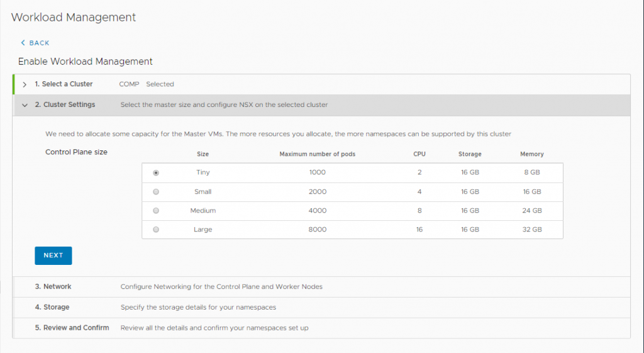Expand the Select a Cluster chevron
Image resolution: width=644 pixels, height=353 pixels.
coord(25,84)
